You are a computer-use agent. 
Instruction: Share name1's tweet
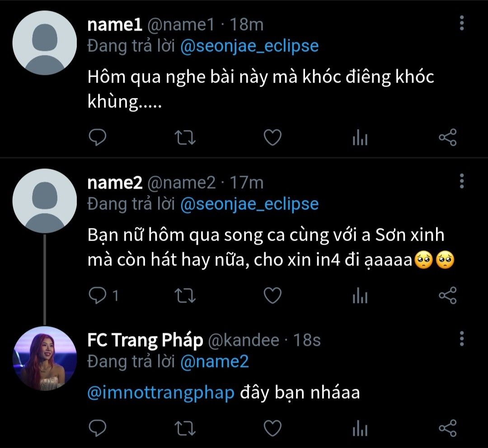click(x=448, y=138)
